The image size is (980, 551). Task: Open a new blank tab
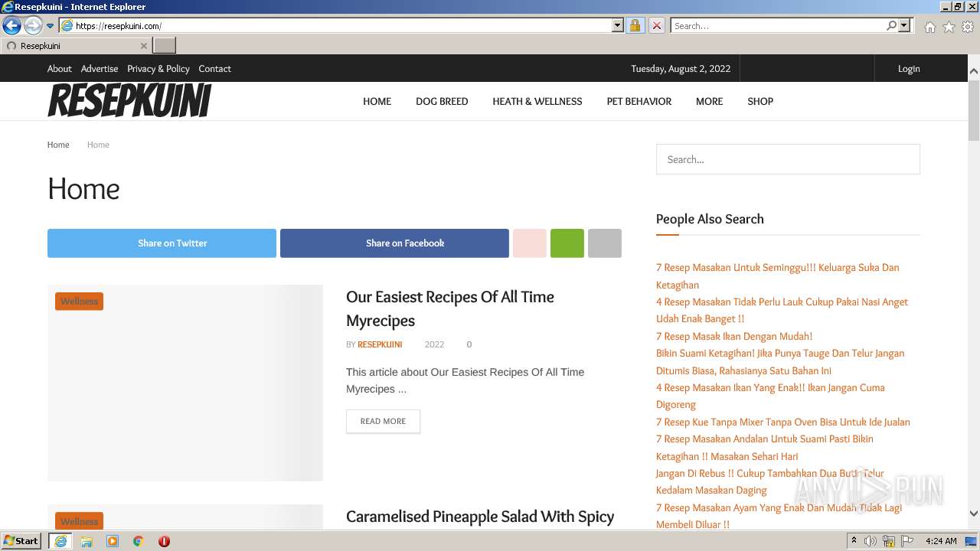[165, 46]
